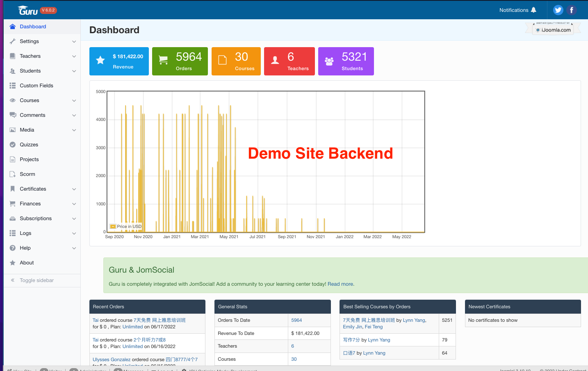Expand the Settings menu chevron
This screenshot has width=588, height=371.
coord(74,41)
